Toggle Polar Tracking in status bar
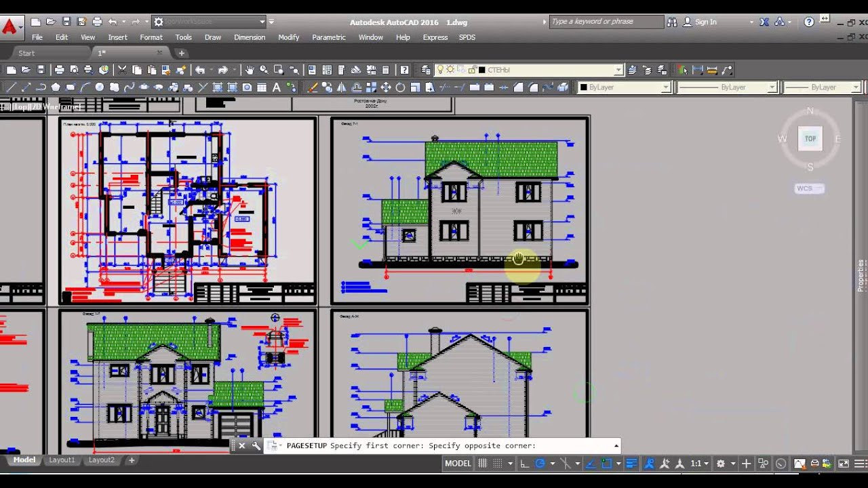 (x=540, y=464)
